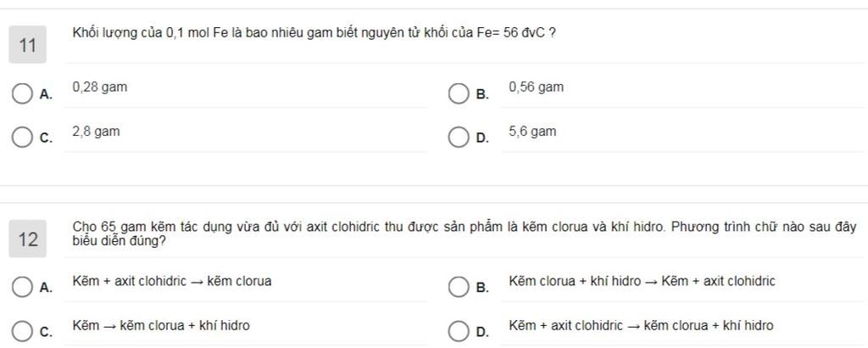Click answer text 0,56 gam
The height and width of the screenshot is (348, 868).
(536, 87)
